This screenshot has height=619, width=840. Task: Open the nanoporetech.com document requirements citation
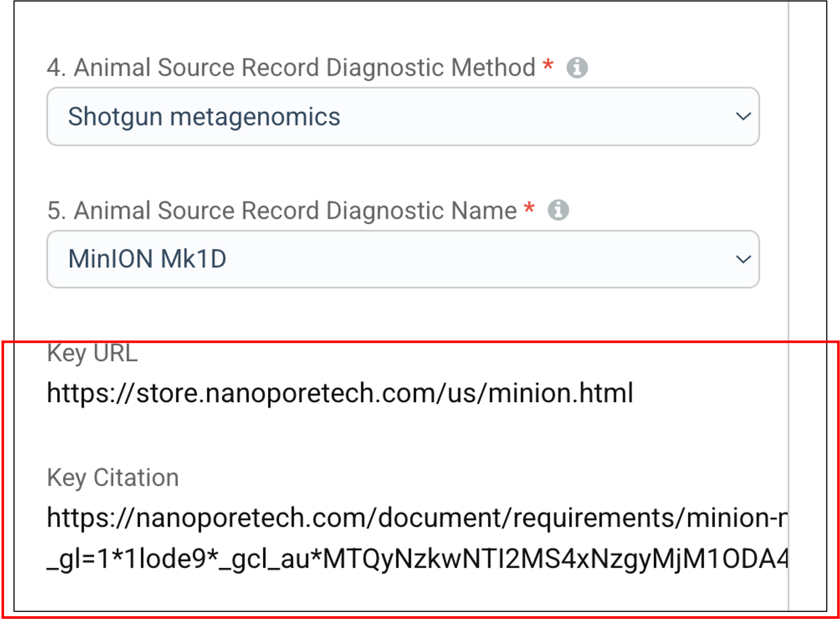click(x=417, y=518)
